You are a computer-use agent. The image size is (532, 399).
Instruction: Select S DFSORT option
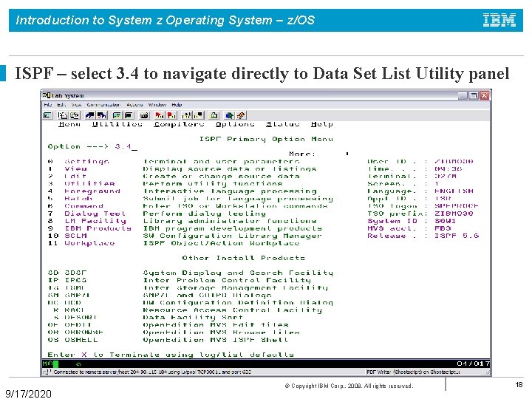pyautogui.click(x=81, y=318)
